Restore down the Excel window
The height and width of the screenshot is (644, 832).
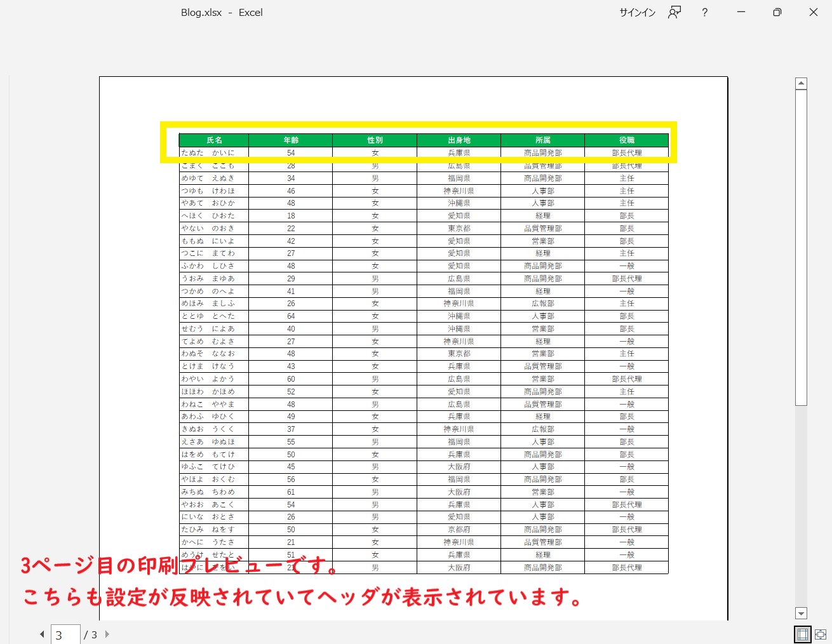click(x=777, y=12)
